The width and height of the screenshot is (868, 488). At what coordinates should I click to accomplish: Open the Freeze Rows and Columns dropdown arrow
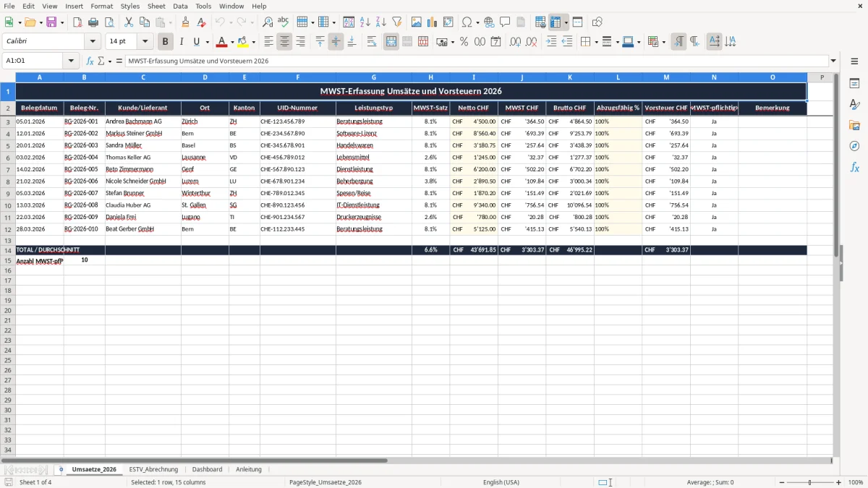click(566, 22)
